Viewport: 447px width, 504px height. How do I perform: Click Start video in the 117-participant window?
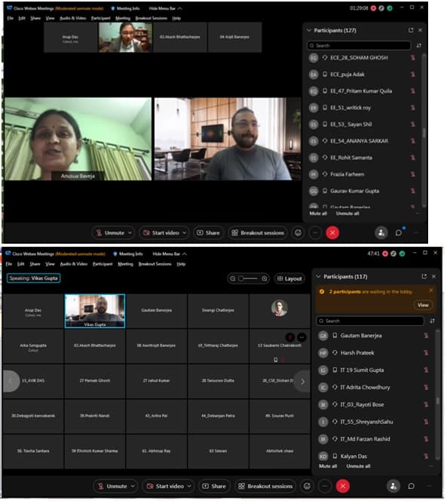(x=165, y=487)
